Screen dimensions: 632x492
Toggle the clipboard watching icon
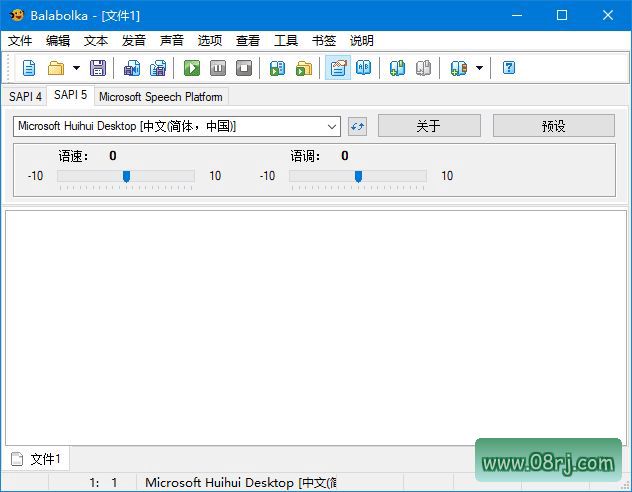pyautogui.click(x=338, y=68)
